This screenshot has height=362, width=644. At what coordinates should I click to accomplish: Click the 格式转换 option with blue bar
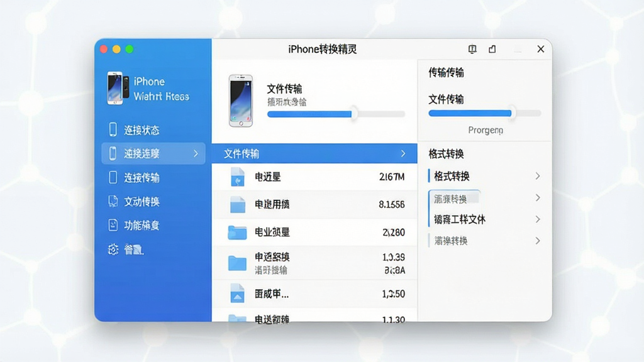click(x=452, y=176)
